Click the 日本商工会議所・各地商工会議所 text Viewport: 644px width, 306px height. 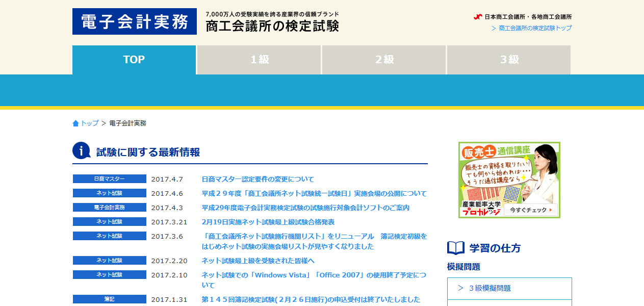click(528, 17)
